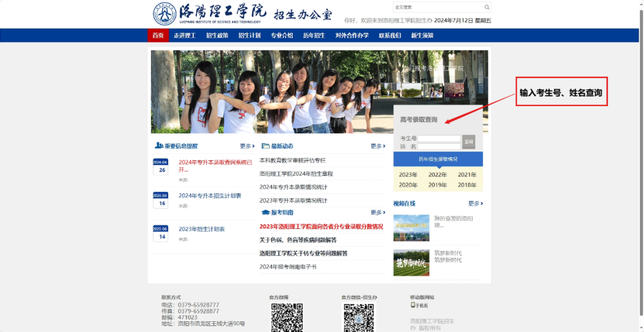Open the 对外合作办学 menu item
This screenshot has width=644, height=332.
point(352,35)
